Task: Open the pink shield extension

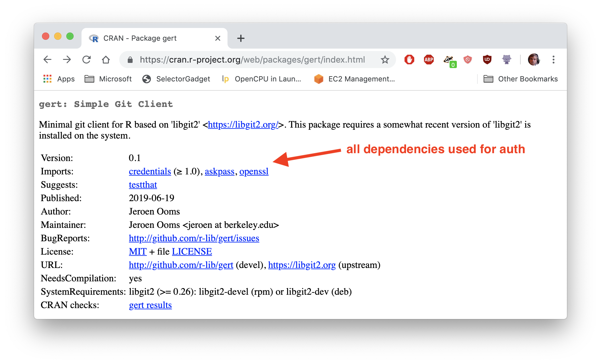Action: [x=468, y=60]
